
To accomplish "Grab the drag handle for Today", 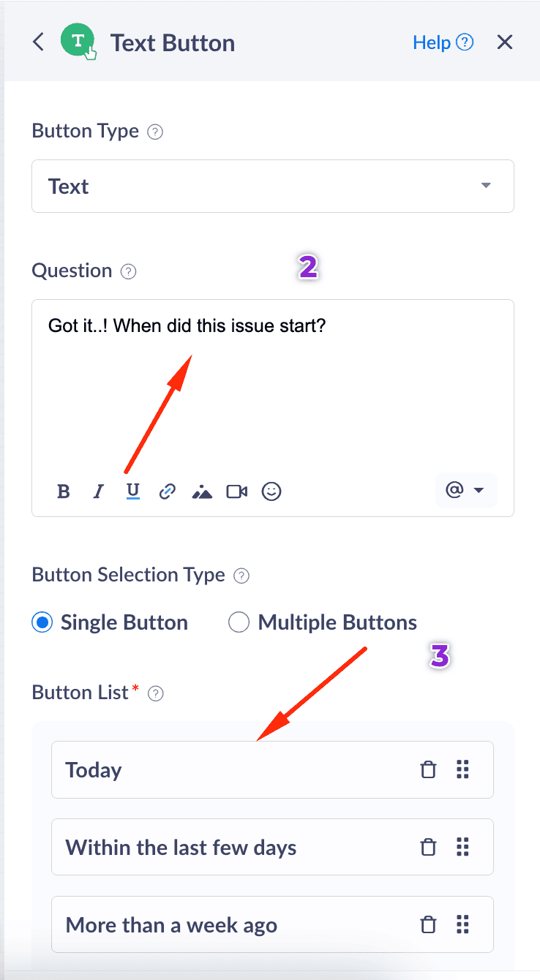I will (462, 769).
